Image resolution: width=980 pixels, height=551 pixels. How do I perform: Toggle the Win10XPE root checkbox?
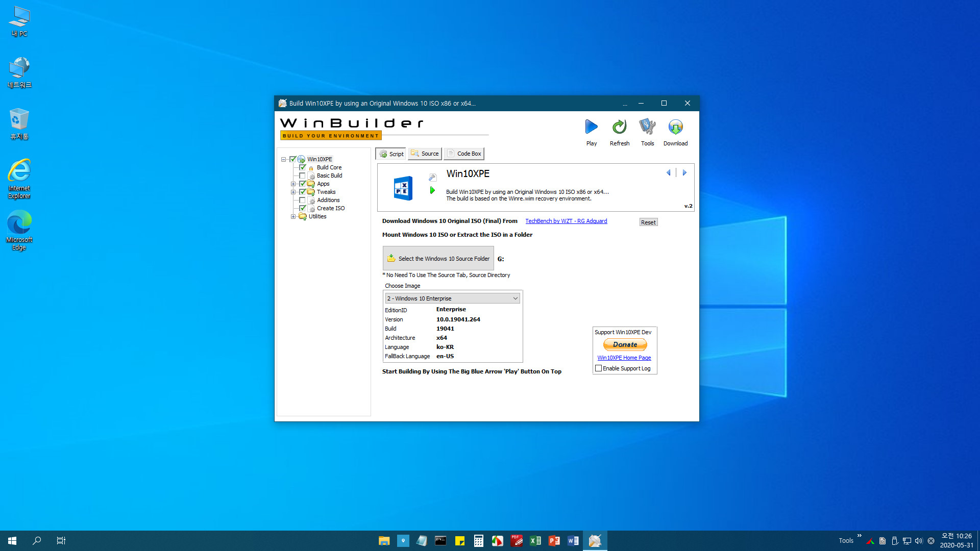coord(293,159)
